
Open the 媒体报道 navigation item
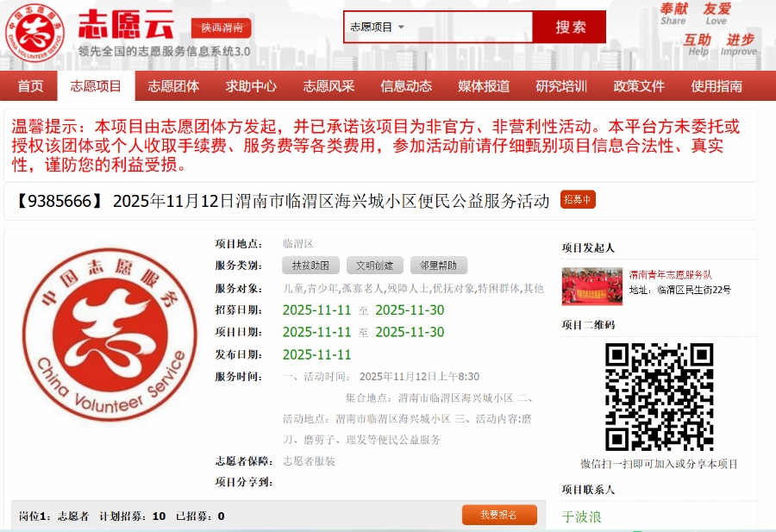484,86
